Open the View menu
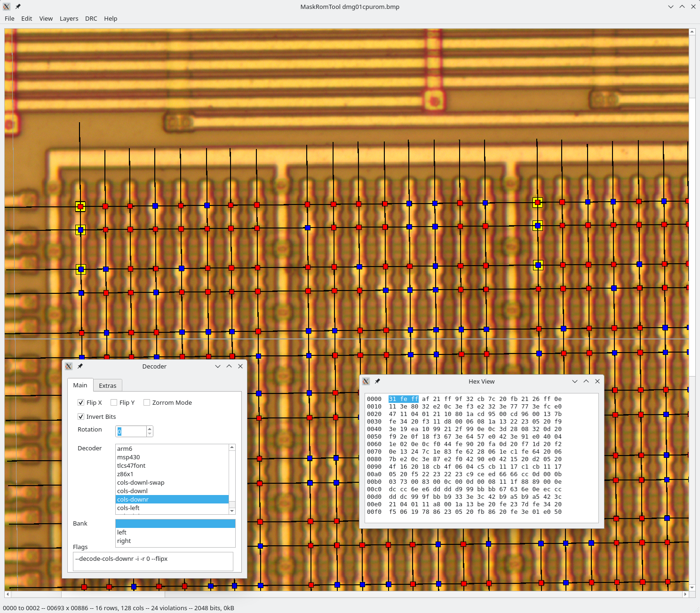 pyautogui.click(x=46, y=19)
